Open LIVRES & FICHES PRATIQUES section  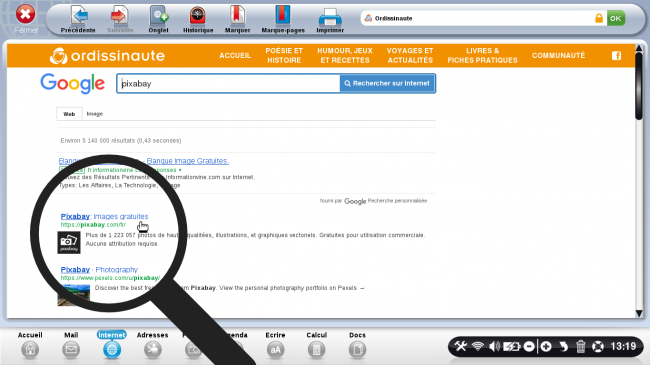[483, 56]
